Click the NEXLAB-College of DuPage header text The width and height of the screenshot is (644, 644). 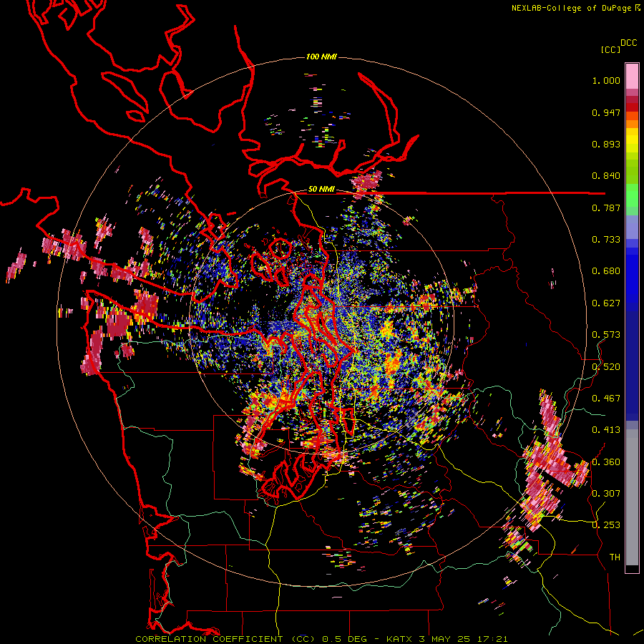click(x=575, y=8)
